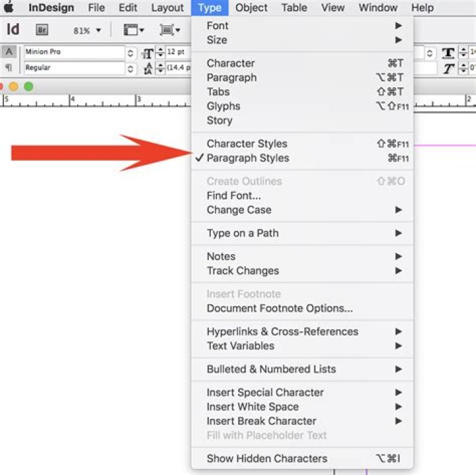
Task: Open the Table menu
Action: click(294, 7)
